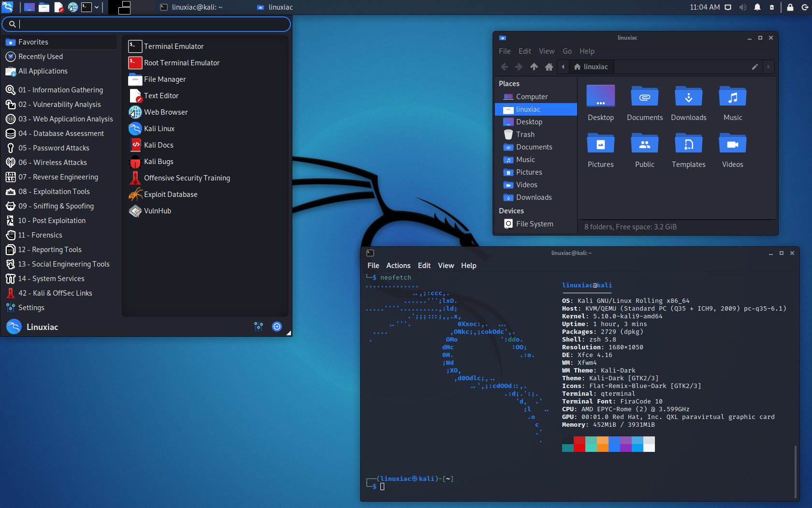Viewport: 812px width, 508px height.
Task: Switch to linuxiac@kali terminal taskbar button
Action: click(x=191, y=7)
